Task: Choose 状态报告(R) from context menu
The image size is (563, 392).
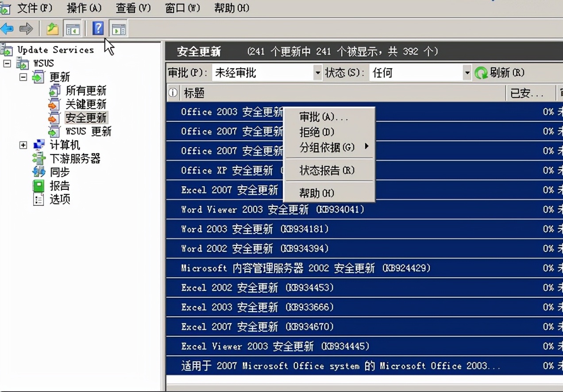Action: [329, 170]
